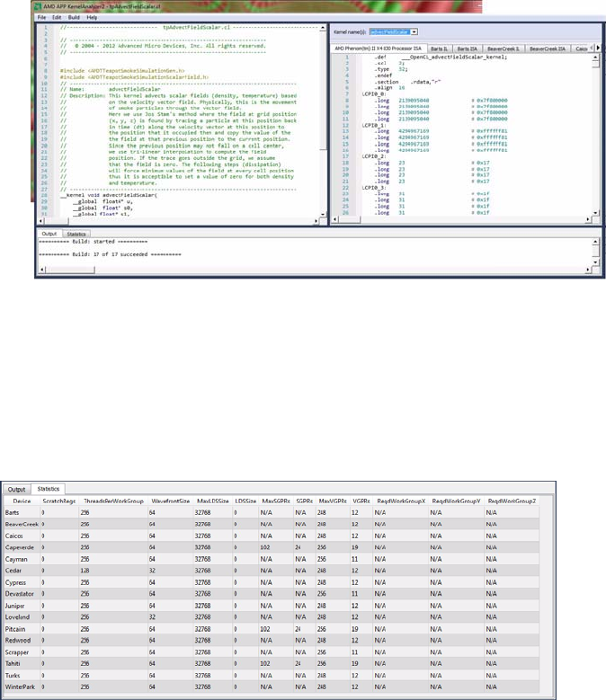Screen dimensions: 606x700
Task: Click the ReqdWorkGroupX column header
Action: [401, 501]
